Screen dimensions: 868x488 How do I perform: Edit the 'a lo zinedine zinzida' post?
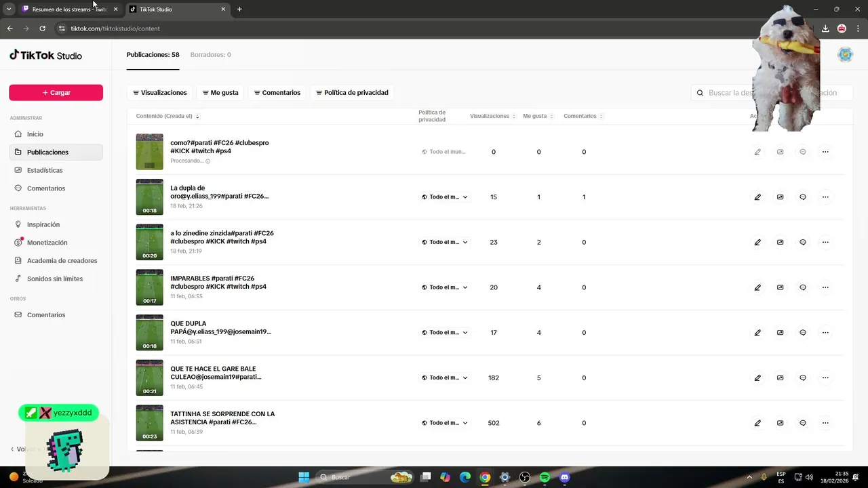757,242
